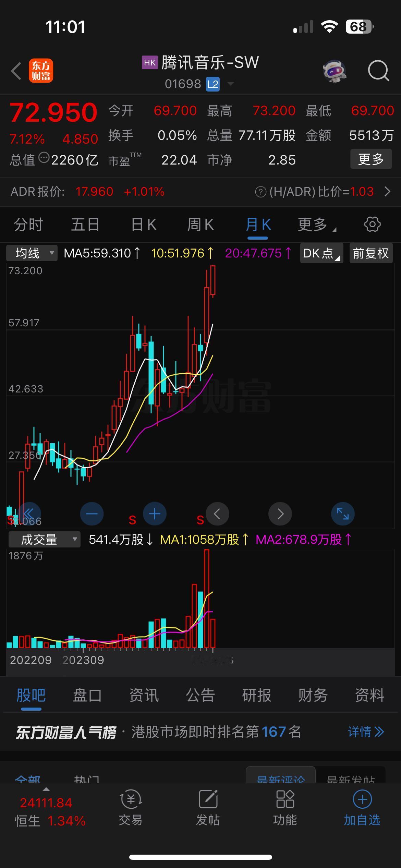This screenshot has width=401, height=868.
Task: Expand 更多 chart period options
Action: pos(317,225)
